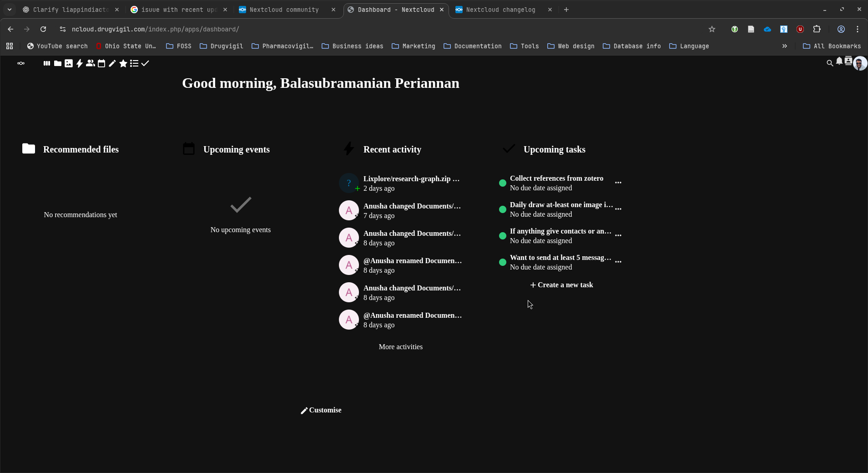Switch to the 'Nextcloud community' tab
868x473 pixels.
point(284,10)
